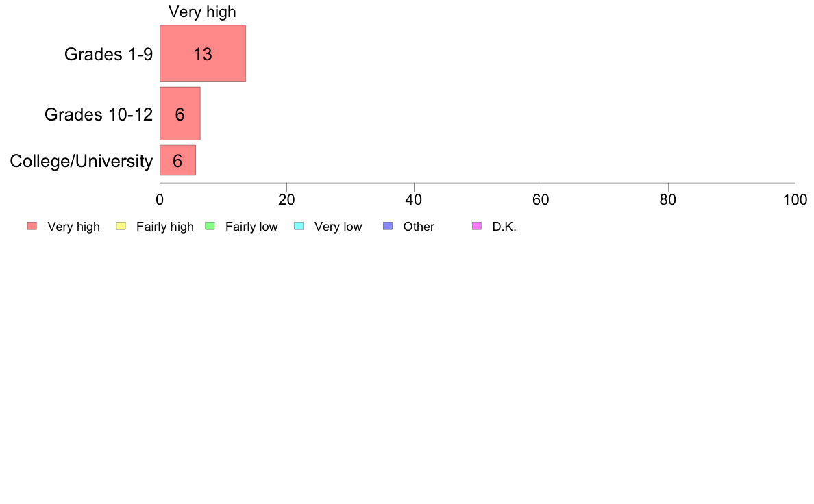Click the Other blue legend swatch
The image size is (814, 504).
pyautogui.click(x=388, y=226)
